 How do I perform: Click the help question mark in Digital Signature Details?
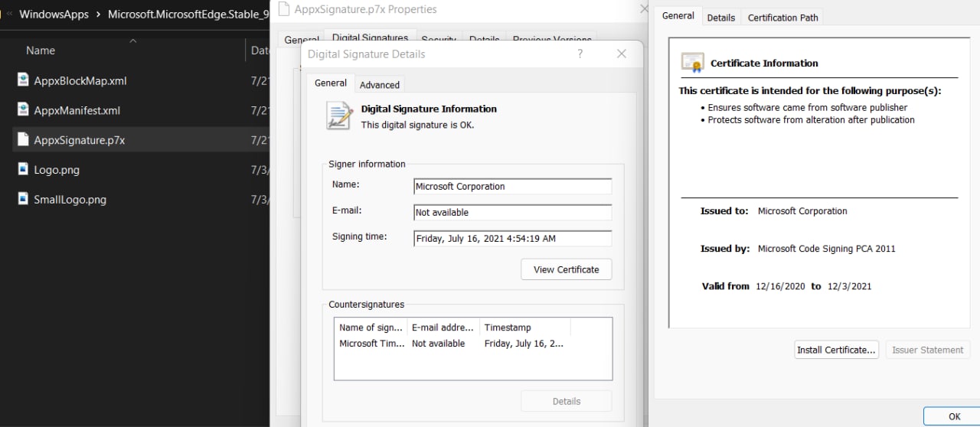tap(580, 54)
